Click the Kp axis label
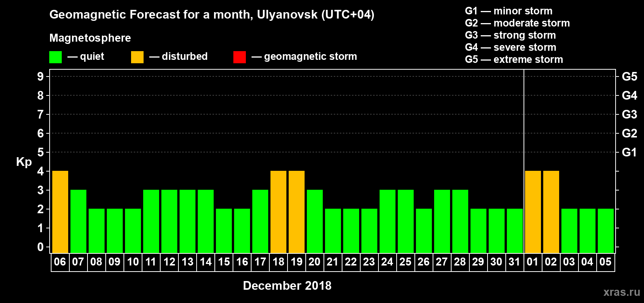This screenshot has width=644, height=303. (24, 162)
